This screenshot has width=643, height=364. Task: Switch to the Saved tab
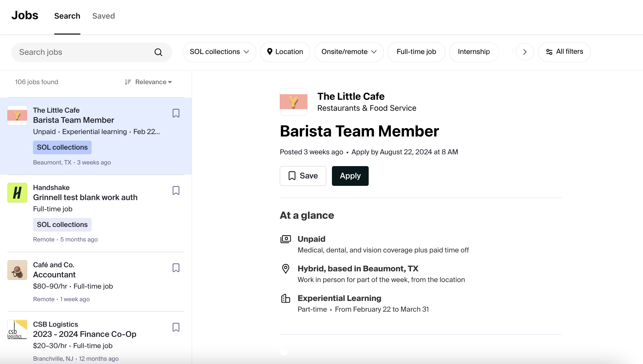103,16
